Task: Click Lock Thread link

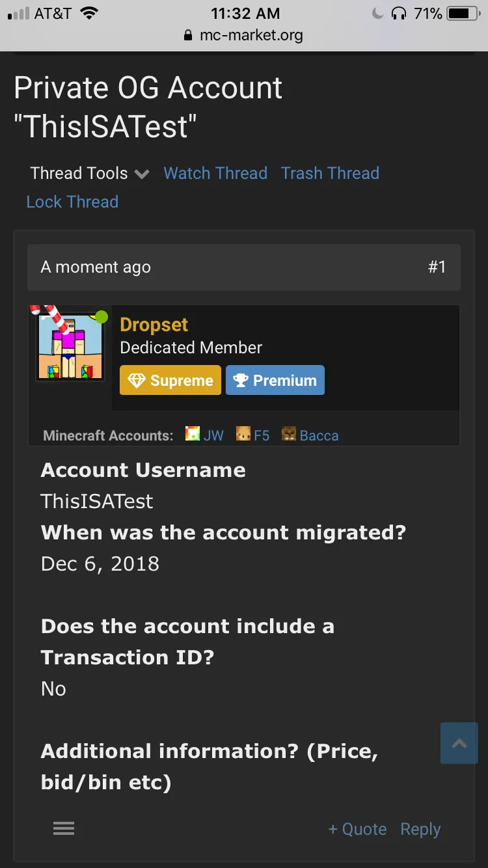Action: [72, 202]
